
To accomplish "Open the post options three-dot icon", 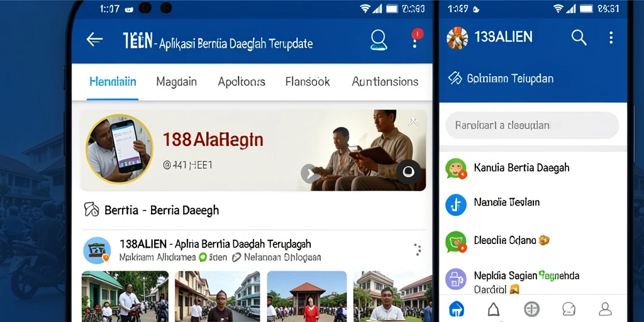I will (418, 249).
